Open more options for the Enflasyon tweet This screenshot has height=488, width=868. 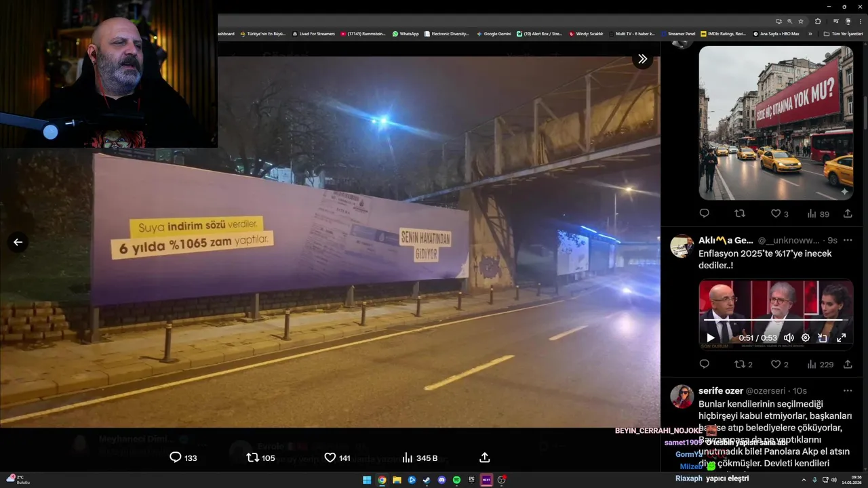coord(848,240)
